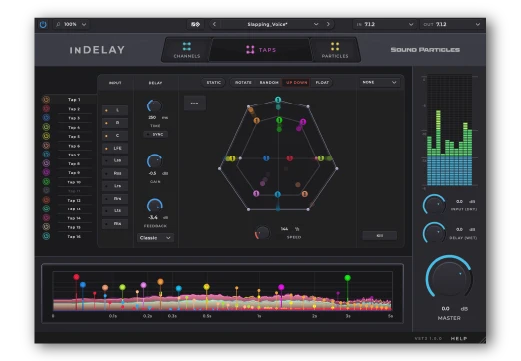This screenshot has height=361, width=521.
Task: Open the HELP link
Action: click(x=459, y=338)
